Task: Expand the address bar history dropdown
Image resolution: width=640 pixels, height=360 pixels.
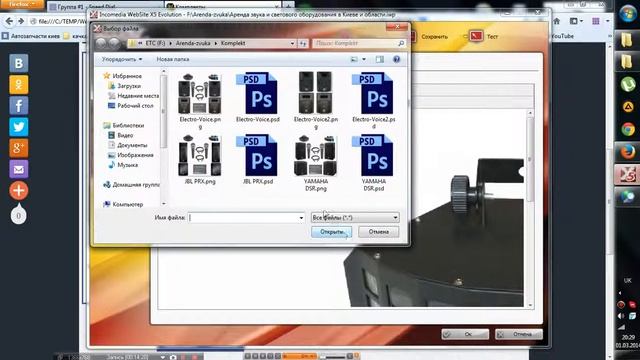Action: pos(292,43)
